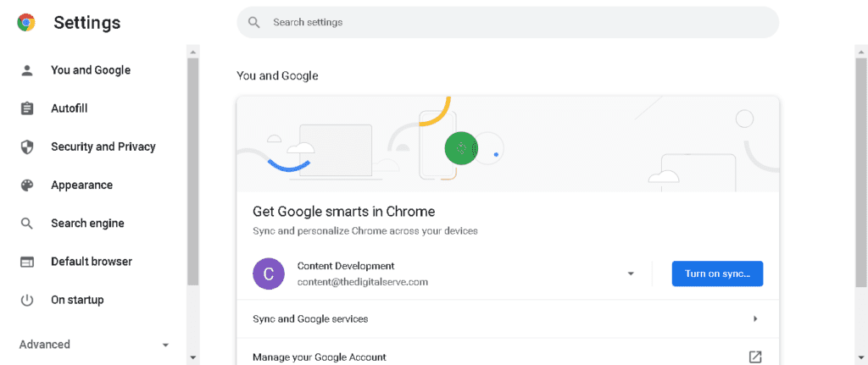Click the content@thedigitalserve.com email text

[x=363, y=282]
